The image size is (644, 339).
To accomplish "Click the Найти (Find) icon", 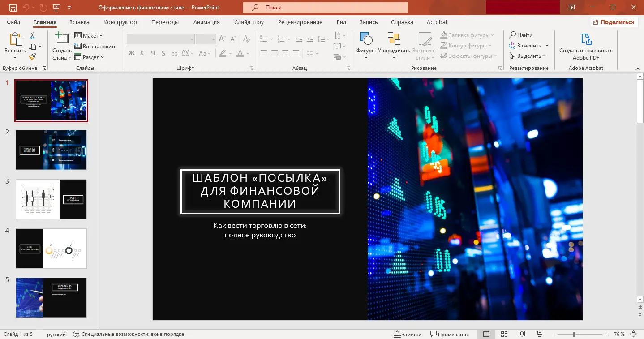I will tap(521, 35).
